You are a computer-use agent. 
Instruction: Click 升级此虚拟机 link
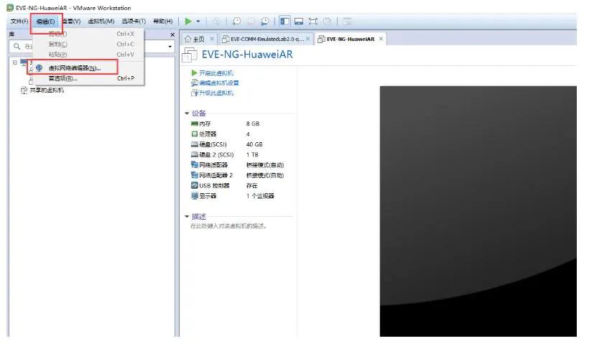[216, 93]
